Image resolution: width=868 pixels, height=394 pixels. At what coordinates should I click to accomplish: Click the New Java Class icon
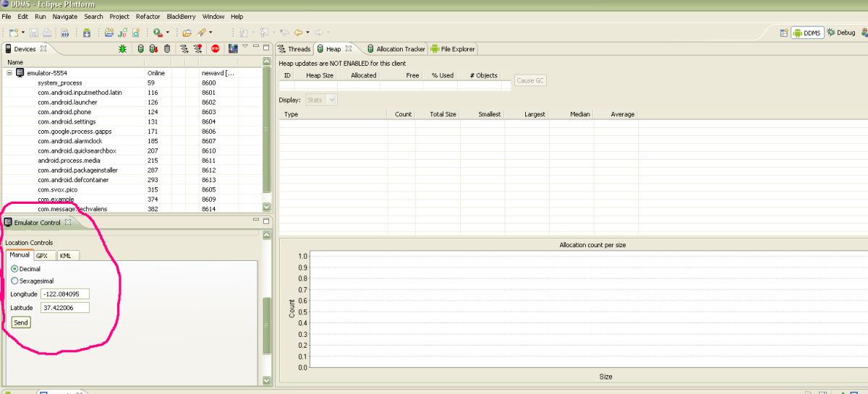(135, 33)
